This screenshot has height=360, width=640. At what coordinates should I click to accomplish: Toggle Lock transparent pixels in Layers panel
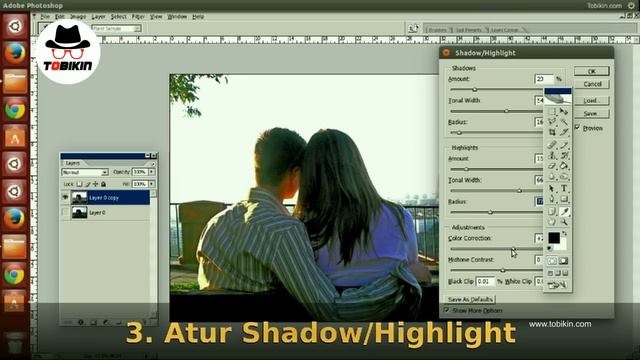click(80, 184)
